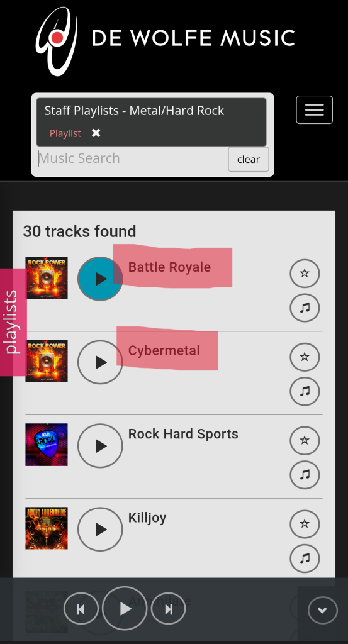Open Rock Hard Sports album cover

pos(47,445)
